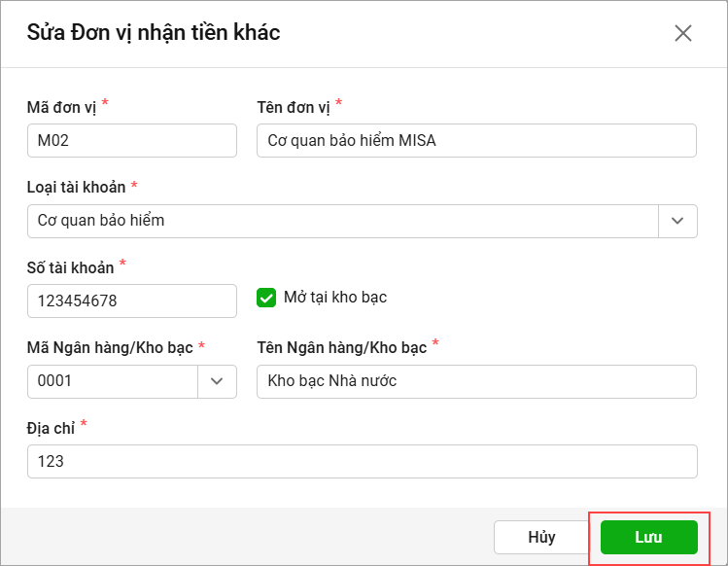Click the Địa chỉ input containing 123

pyautogui.click(x=363, y=461)
